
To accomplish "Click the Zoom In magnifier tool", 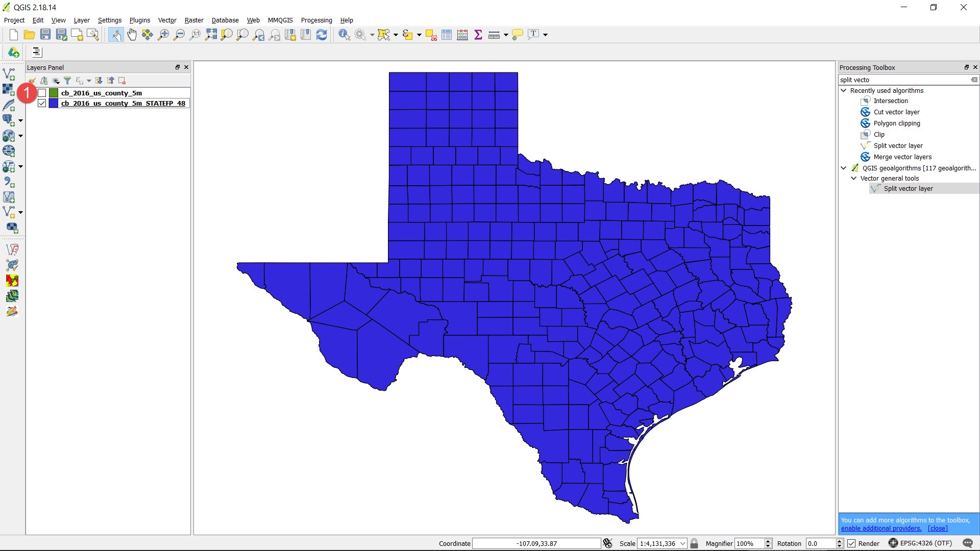I will tap(163, 35).
